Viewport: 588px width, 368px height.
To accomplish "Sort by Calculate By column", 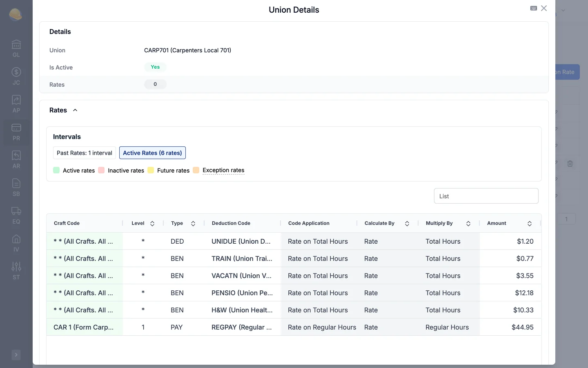I will pyautogui.click(x=407, y=224).
